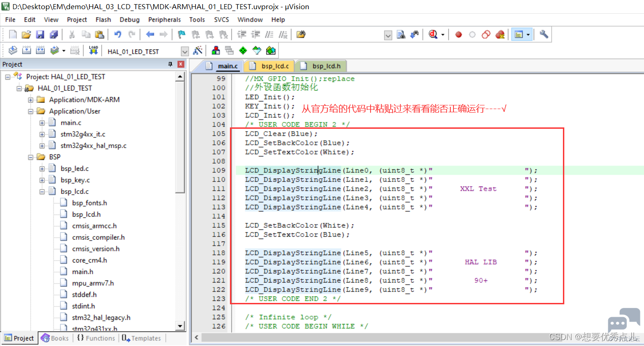Click the project tree vertical scrollbar
Screen dimensions: 644x346
[180, 137]
